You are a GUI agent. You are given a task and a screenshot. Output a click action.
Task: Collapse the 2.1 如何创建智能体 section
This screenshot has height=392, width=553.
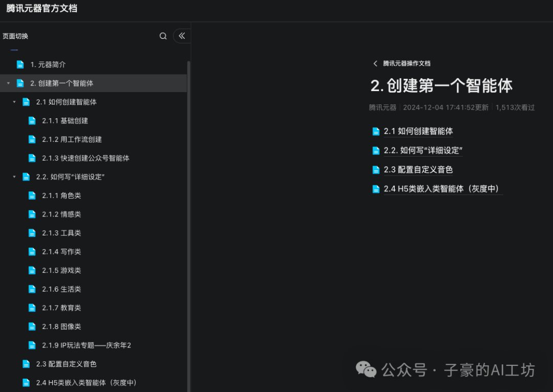coord(14,102)
